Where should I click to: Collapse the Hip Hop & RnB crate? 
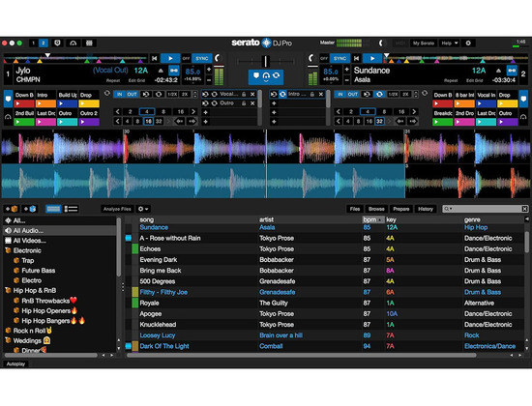8,290
